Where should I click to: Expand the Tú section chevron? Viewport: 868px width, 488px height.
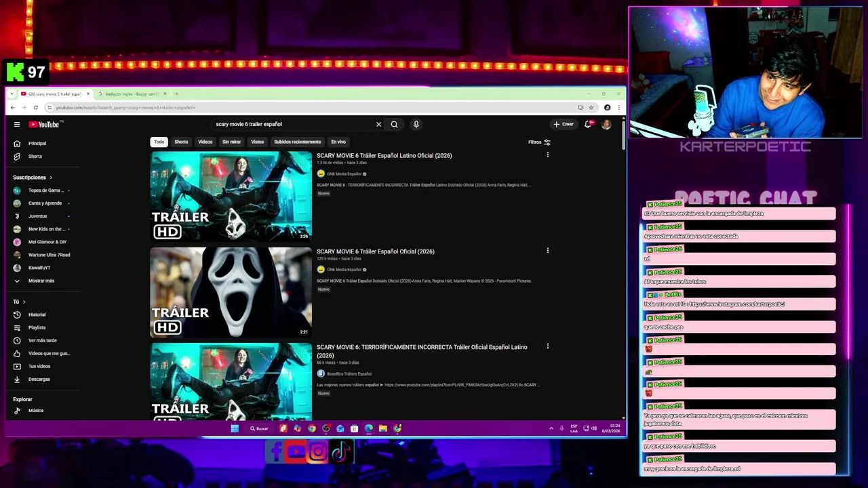pyautogui.click(x=24, y=302)
